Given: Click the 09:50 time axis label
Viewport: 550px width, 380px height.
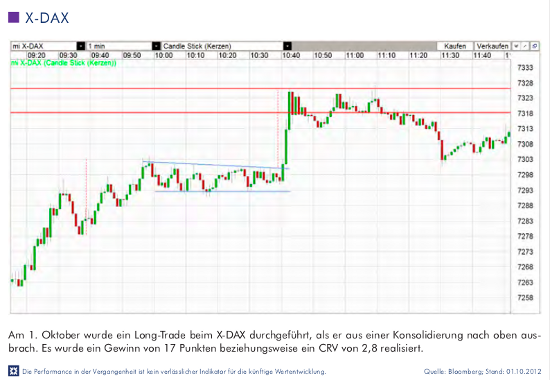Looking at the screenshot, I should point(132,55).
